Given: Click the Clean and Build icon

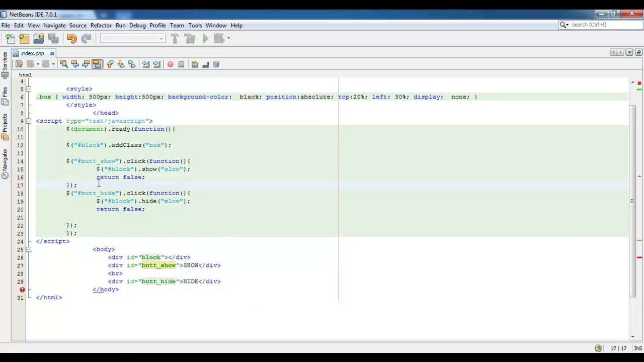Looking at the screenshot, I should click(190, 38).
